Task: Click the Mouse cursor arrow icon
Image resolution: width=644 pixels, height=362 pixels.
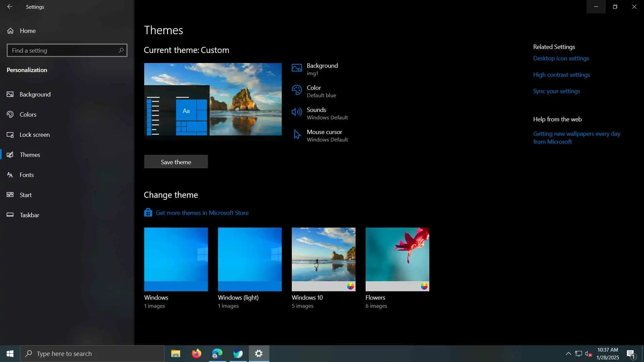Action: [297, 134]
